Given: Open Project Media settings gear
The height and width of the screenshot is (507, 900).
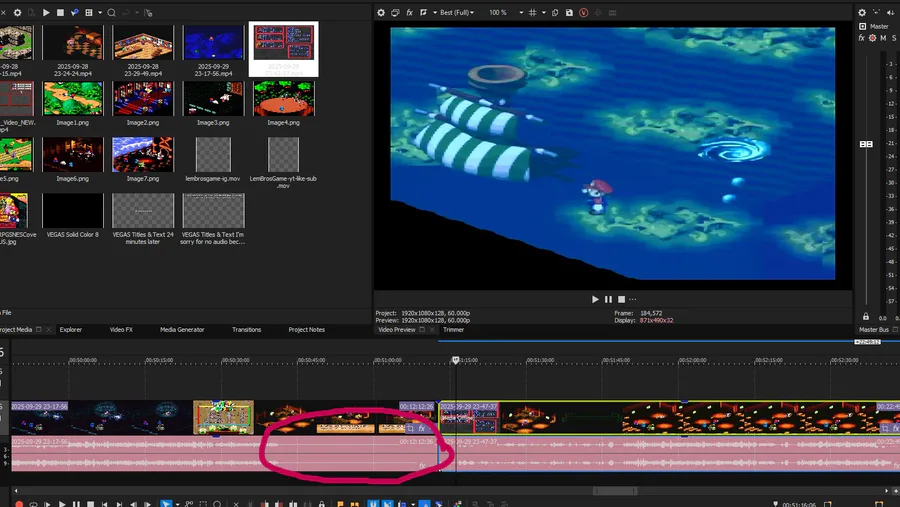Looking at the screenshot, I should 17,13.
